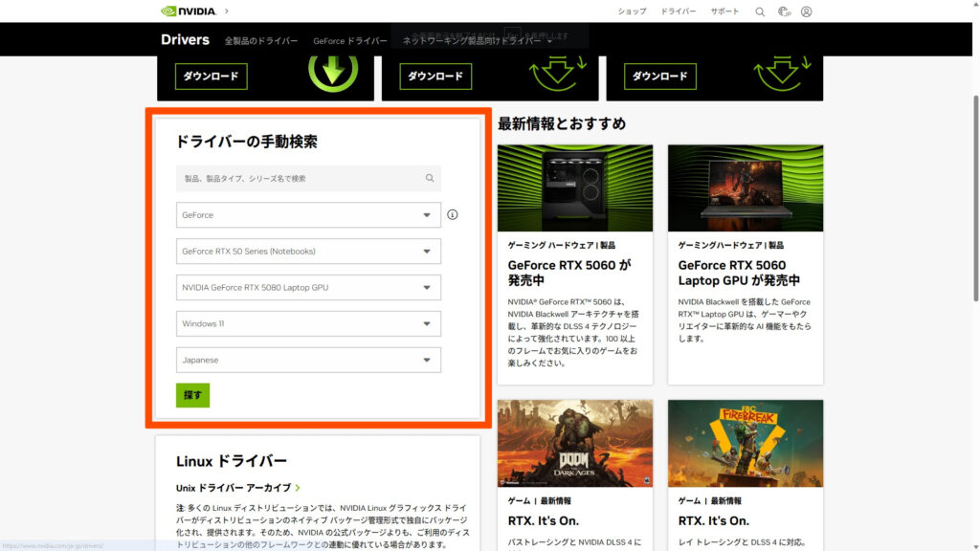The height and width of the screenshot is (551, 980).
Task: Open the RTX 5060 Laptop GPU thumbnail
Action: click(746, 188)
